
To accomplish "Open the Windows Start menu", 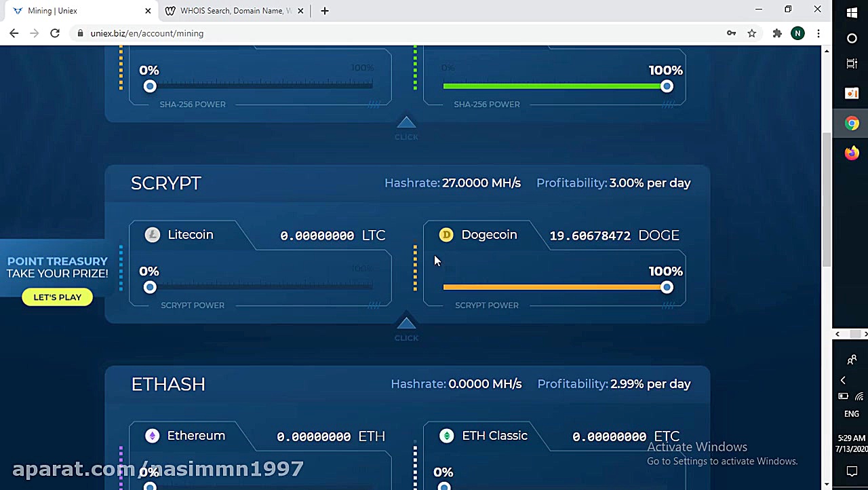I will (x=852, y=12).
